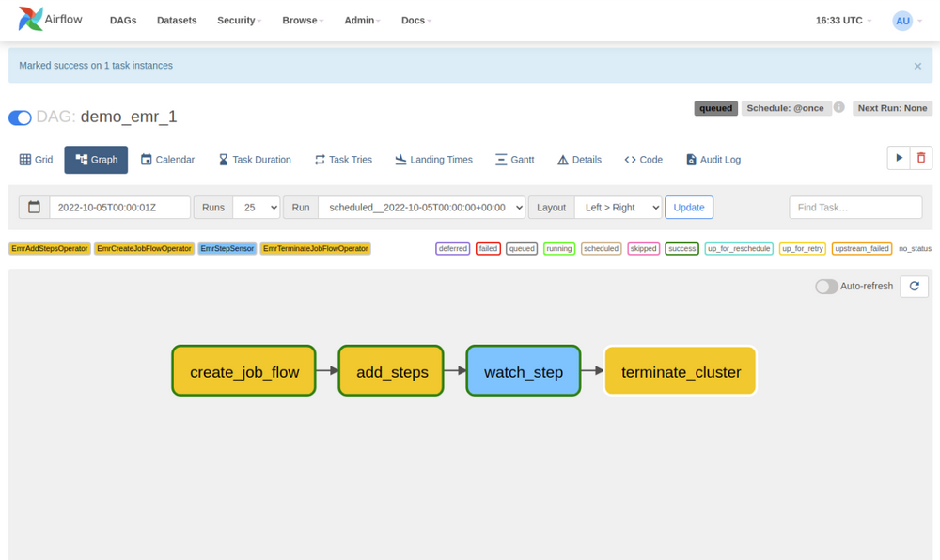Open the date picker calendar icon
Image resolution: width=940 pixels, height=560 pixels.
tap(34, 207)
